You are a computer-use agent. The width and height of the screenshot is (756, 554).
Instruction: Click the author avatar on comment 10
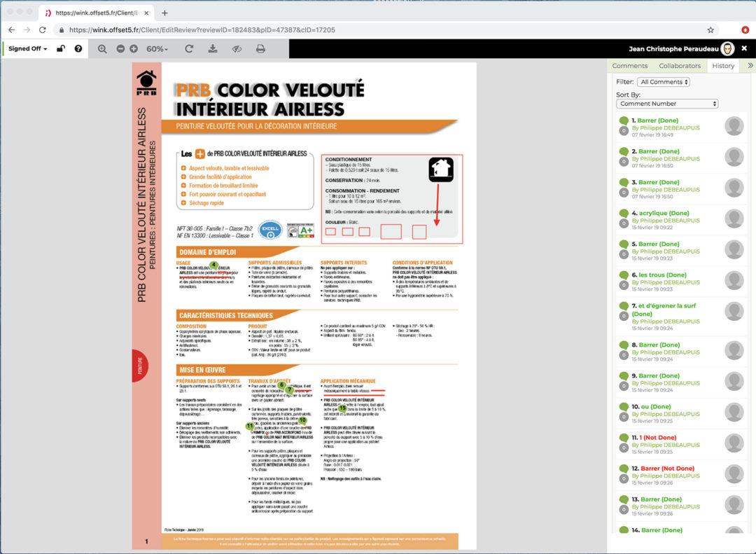click(734, 413)
